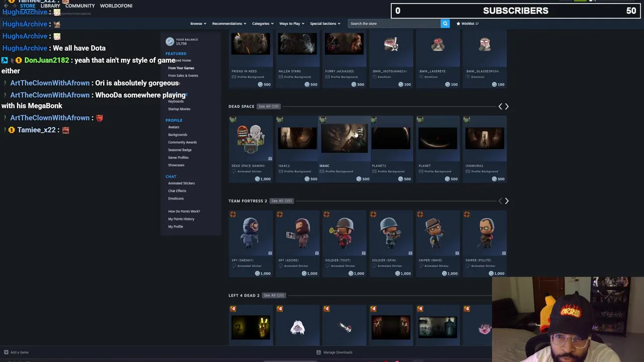
Task: Open the Wishlist with star icon
Action: coord(467,24)
